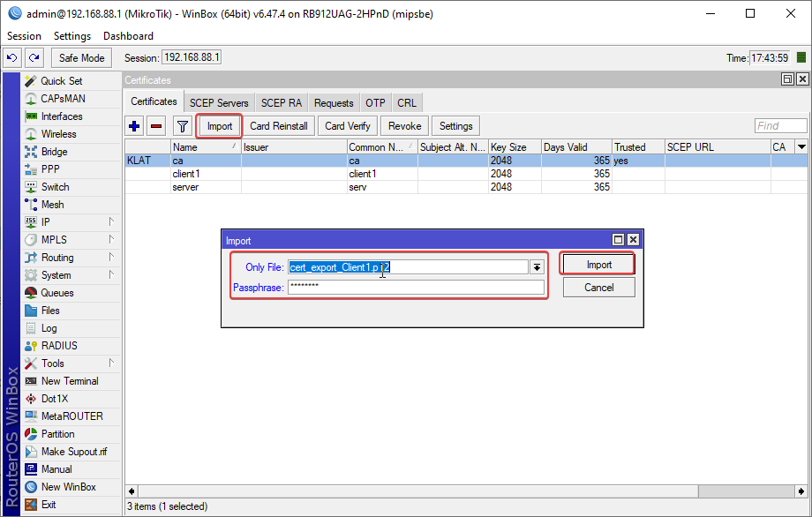
Task: Open the CAPsMAN menu item
Action: click(71, 99)
